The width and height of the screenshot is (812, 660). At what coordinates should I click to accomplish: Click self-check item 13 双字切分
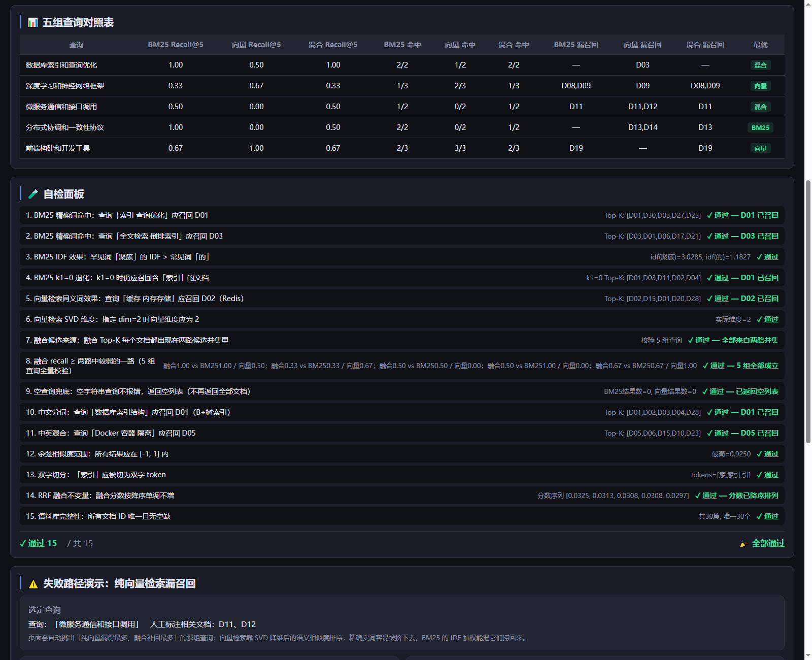click(x=402, y=475)
